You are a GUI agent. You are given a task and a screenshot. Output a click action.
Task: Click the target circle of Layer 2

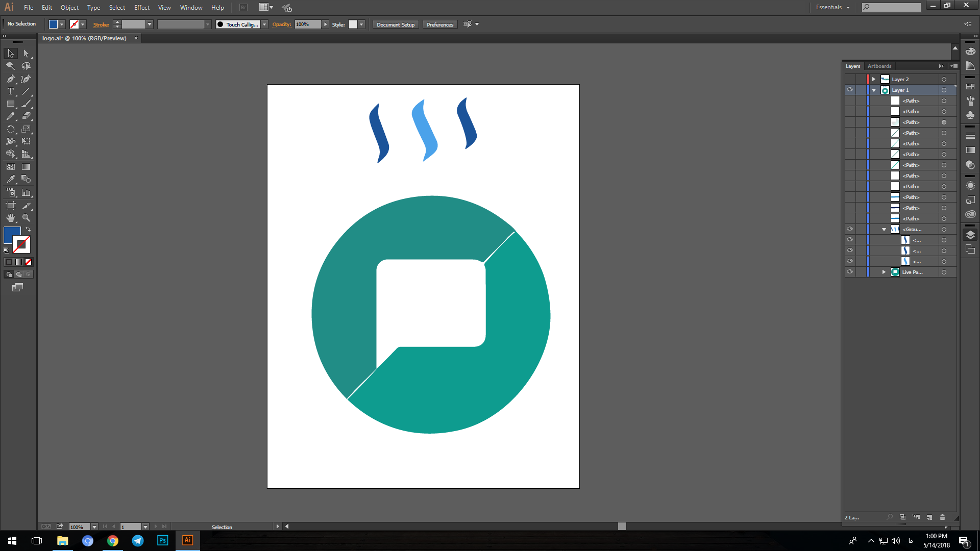(x=944, y=80)
